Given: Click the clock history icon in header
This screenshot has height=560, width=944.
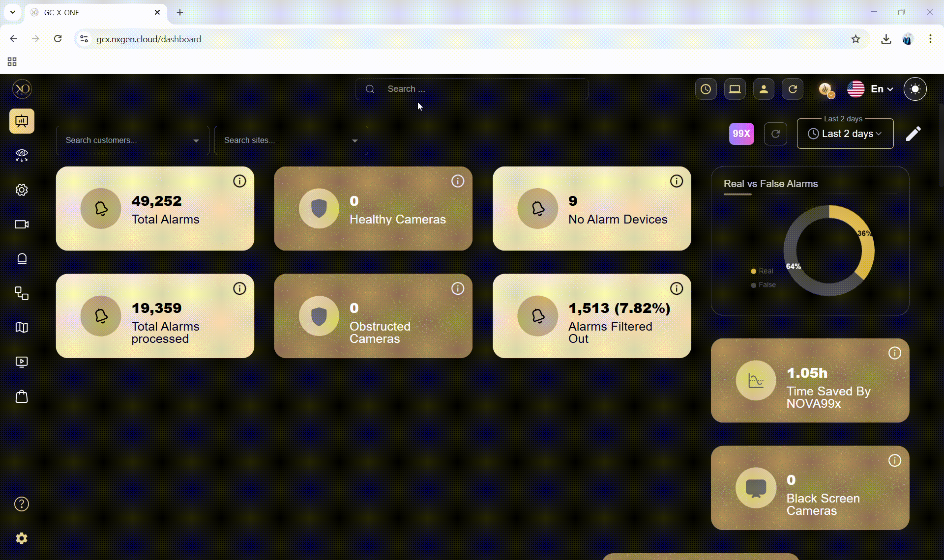Looking at the screenshot, I should [x=706, y=89].
